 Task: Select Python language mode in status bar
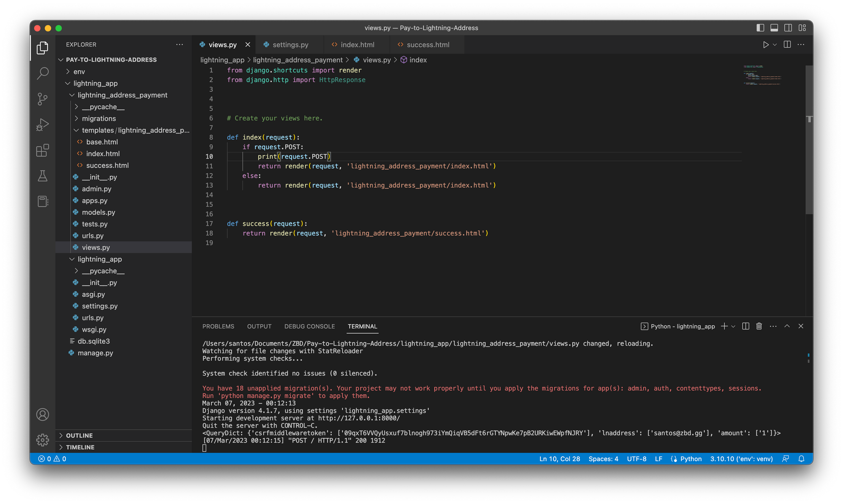coord(691,459)
